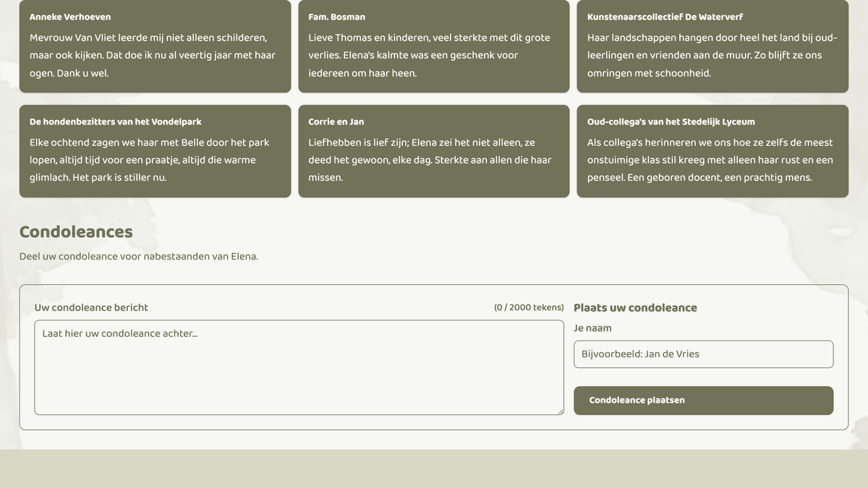Click message 'Als collega's herinneren we ons'
The height and width of the screenshot is (488, 868).
710,160
